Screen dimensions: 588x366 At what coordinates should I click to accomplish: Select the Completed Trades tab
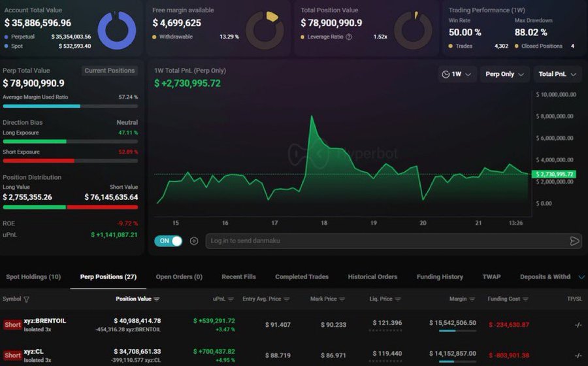[302, 277]
